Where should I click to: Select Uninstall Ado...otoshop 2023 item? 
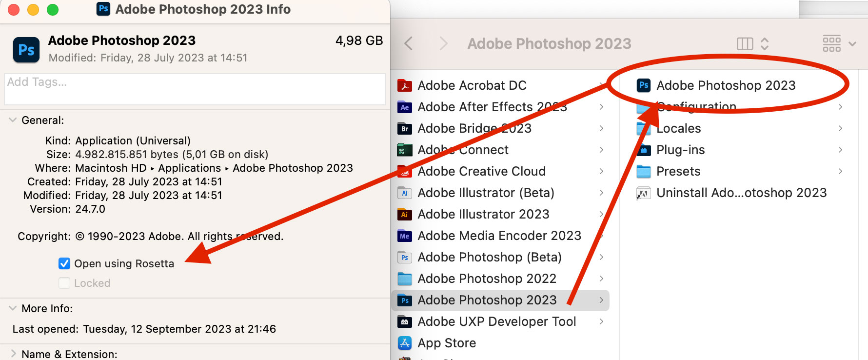pyautogui.click(x=741, y=193)
